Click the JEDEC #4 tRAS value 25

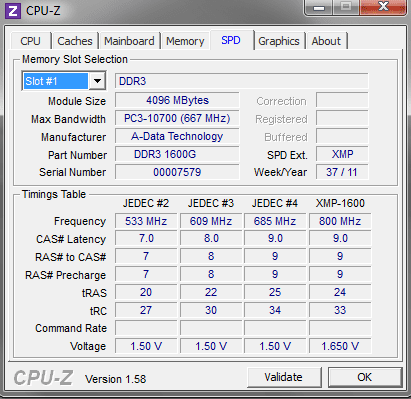(x=275, y=293)
